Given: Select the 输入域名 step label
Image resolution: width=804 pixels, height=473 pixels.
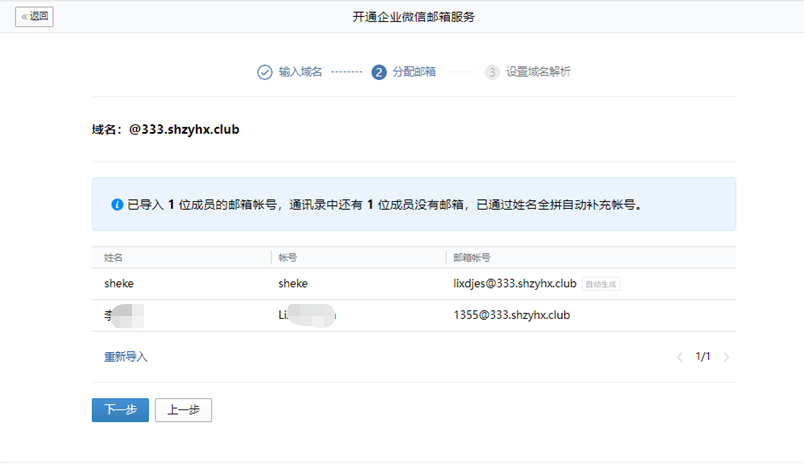Looking at the screenshot, I should pyautogui.click(x=300, y=72).
